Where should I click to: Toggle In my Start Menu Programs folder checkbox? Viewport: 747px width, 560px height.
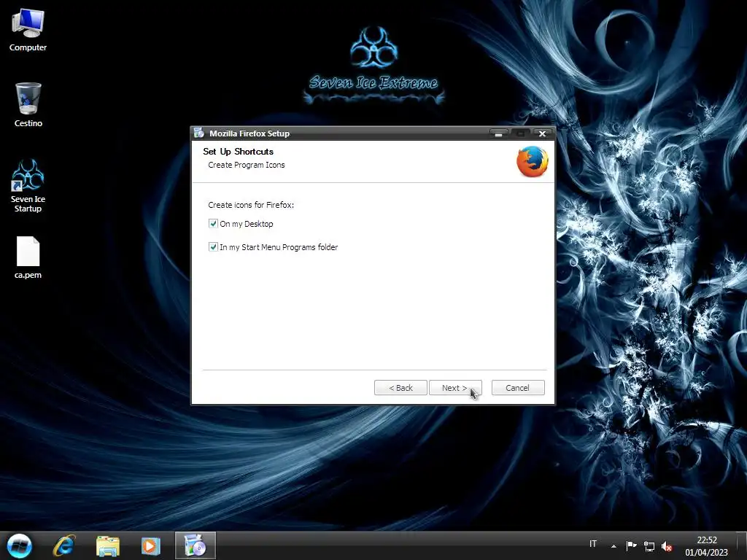pos(213,246)
